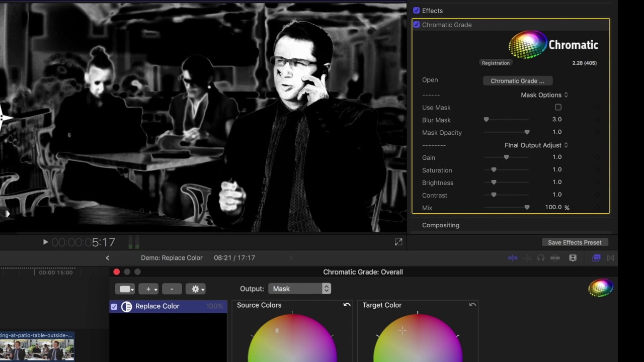The height and width of the screenshot is (362, 644).
Task: Click the Gain value 1.0
Action: (x=556, y=157)
